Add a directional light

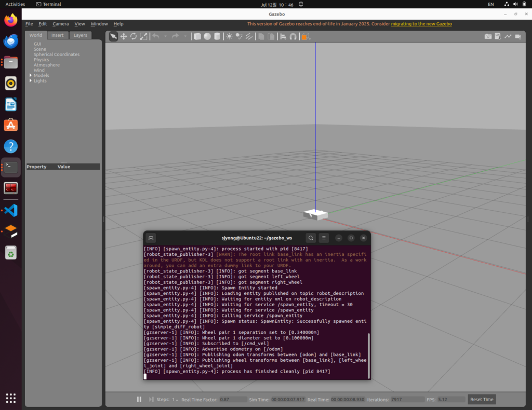tap(249, 36)
